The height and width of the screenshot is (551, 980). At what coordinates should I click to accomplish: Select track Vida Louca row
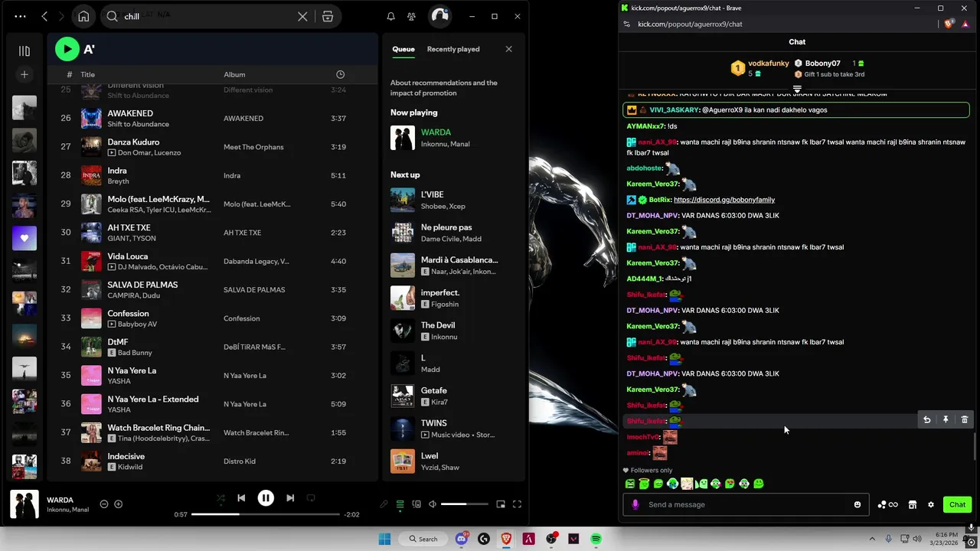(211, 261)
